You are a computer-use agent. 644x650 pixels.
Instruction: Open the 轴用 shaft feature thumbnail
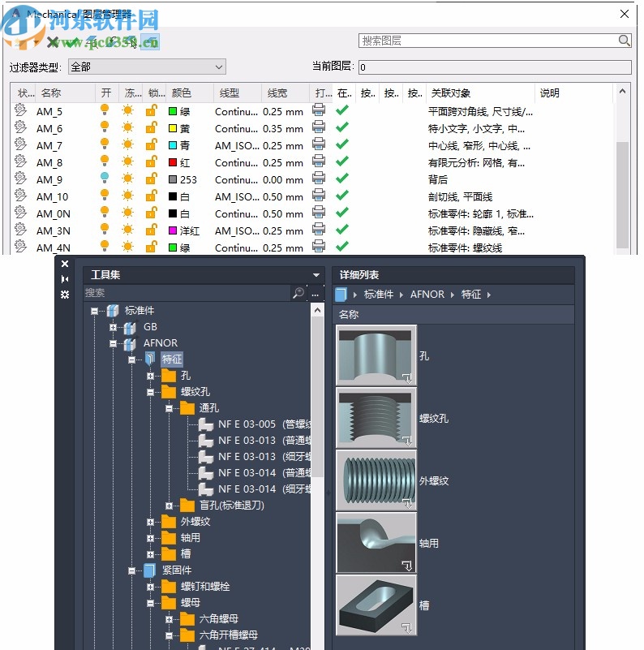tap(376, 543)
